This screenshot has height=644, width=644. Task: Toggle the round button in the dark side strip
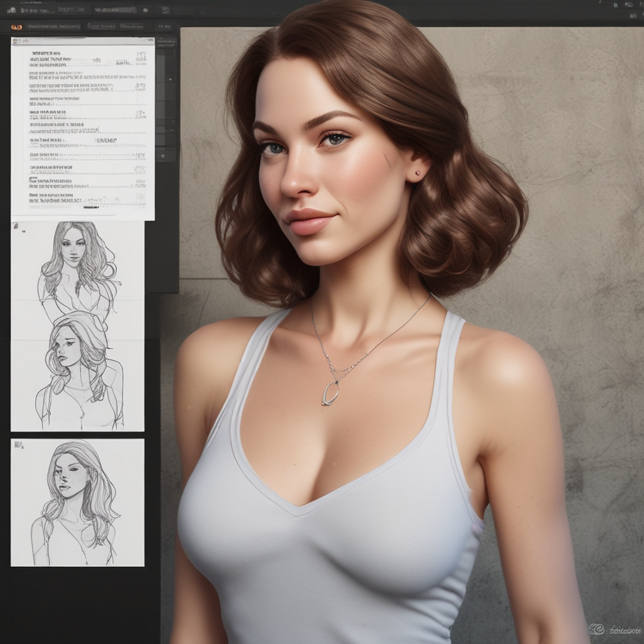[x=163, y=156]
